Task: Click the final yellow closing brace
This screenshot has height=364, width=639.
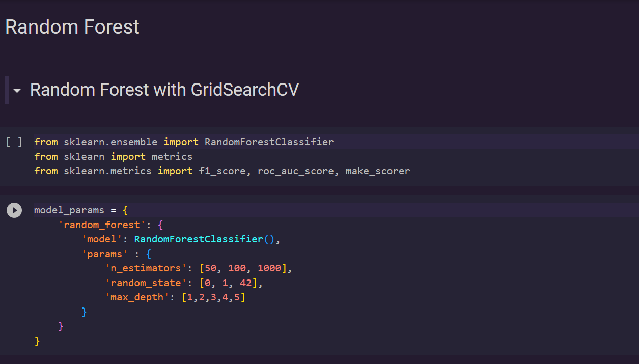Action: coord(37,341)
